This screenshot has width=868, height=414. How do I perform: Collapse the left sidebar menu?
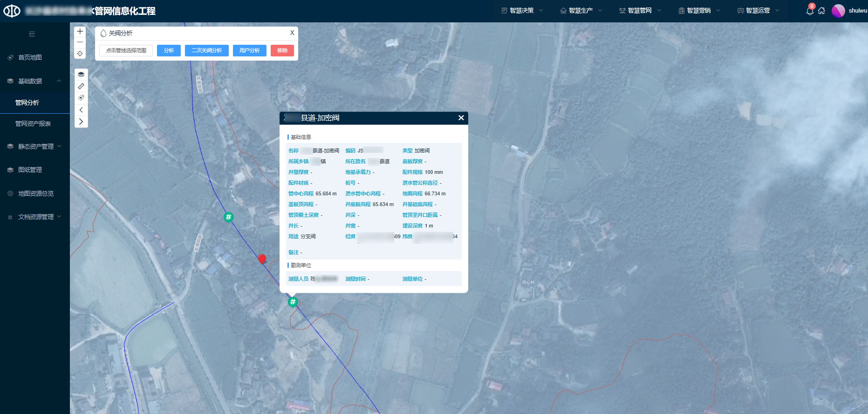(x=32, y=34)
